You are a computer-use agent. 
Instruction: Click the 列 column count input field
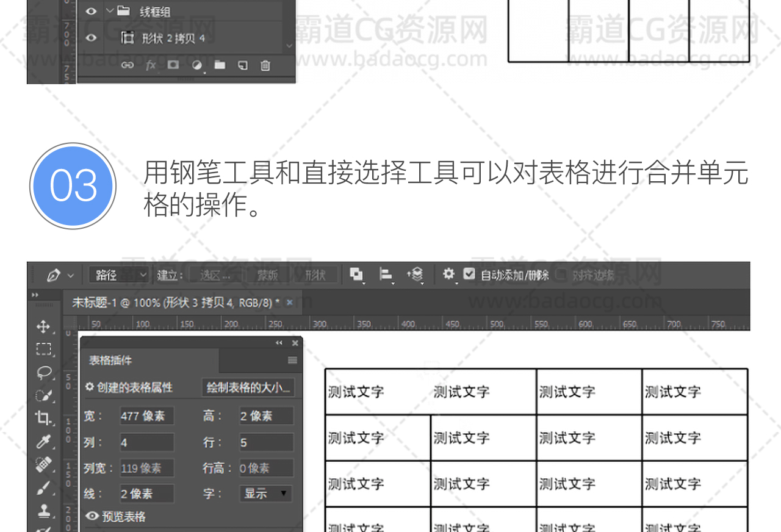[x=146, y=442]
